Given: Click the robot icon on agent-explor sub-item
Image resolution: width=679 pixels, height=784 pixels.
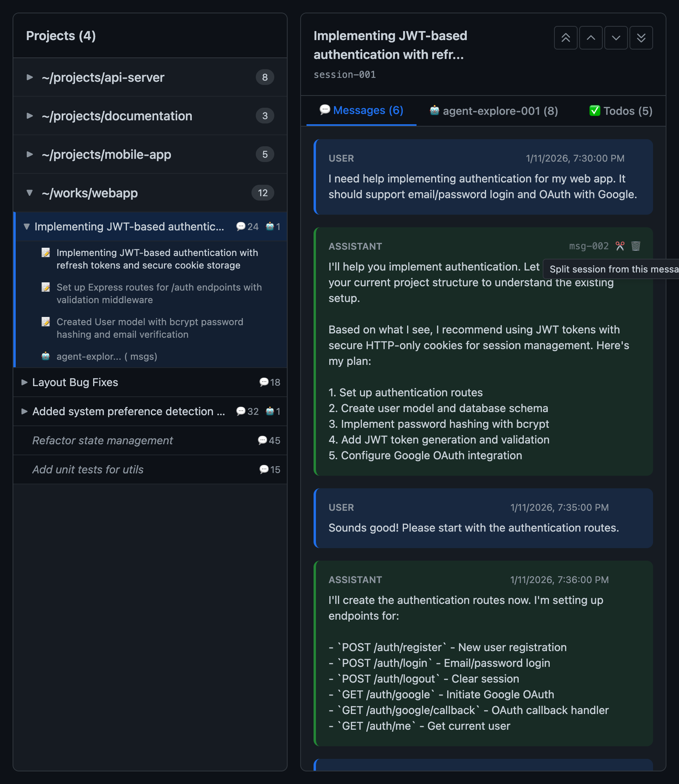Looking at the screenshot, I should pyautogui.click(x=46, y=356).
